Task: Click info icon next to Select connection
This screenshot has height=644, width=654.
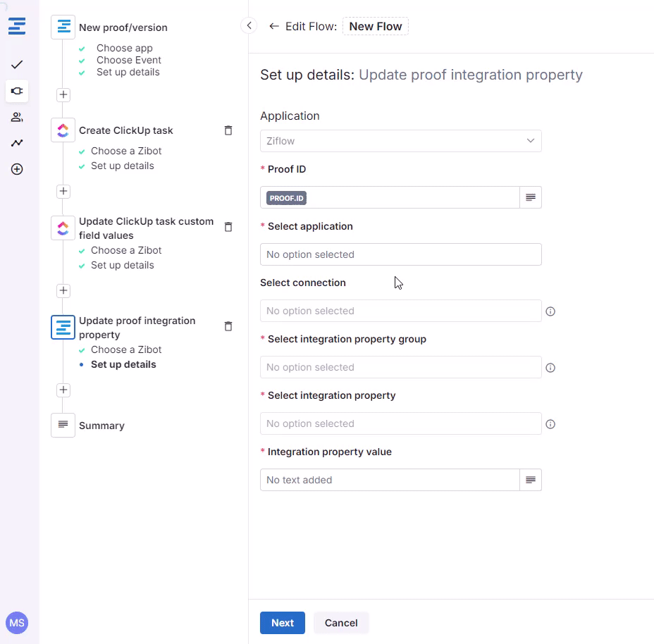Action: (551, 311)
